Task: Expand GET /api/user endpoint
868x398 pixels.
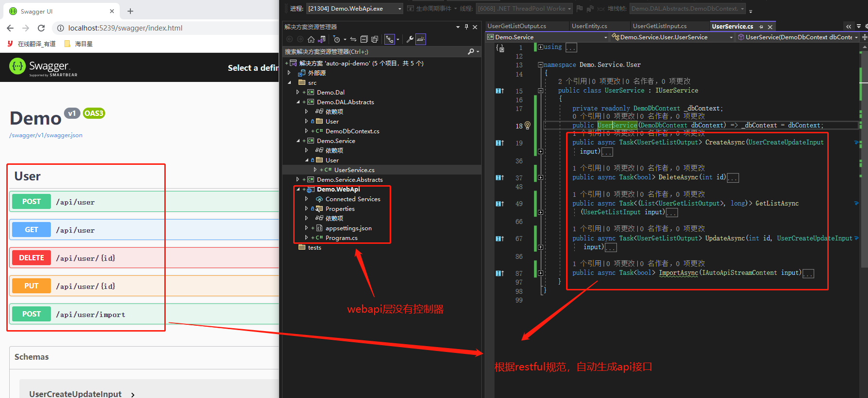Action: point(144,230)
